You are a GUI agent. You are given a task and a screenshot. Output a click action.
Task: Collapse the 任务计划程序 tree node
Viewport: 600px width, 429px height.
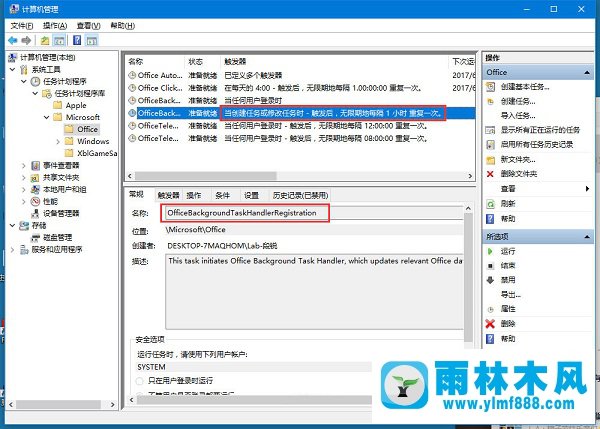[x=24, y=82]
